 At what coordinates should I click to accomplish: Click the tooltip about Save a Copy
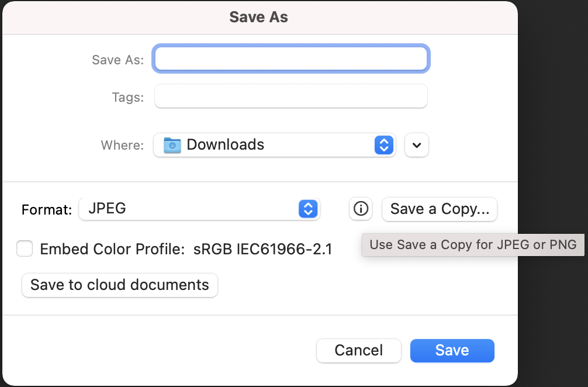473,244
